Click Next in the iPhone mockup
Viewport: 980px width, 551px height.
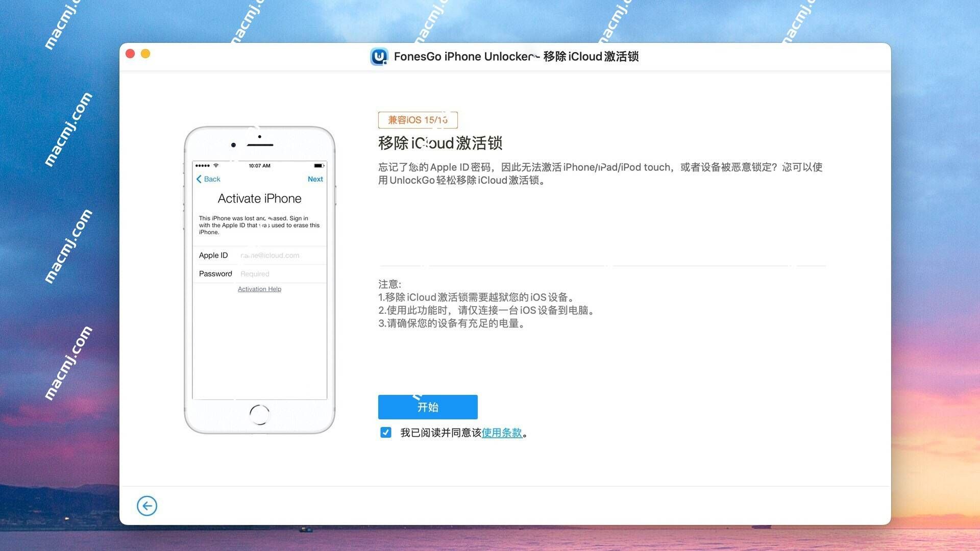pyautogui.click(x=315, y=179)
